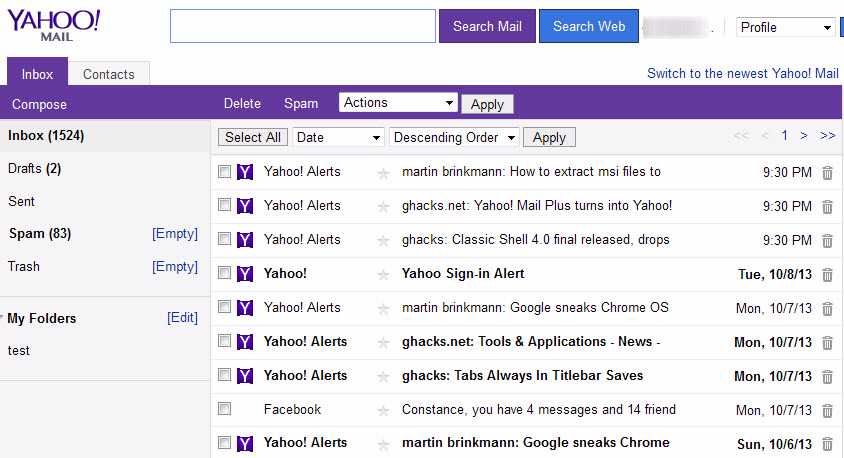Screen dimensions: 844x458
Task: Click the Y icon of Classic Shell email
Action: 245,239
